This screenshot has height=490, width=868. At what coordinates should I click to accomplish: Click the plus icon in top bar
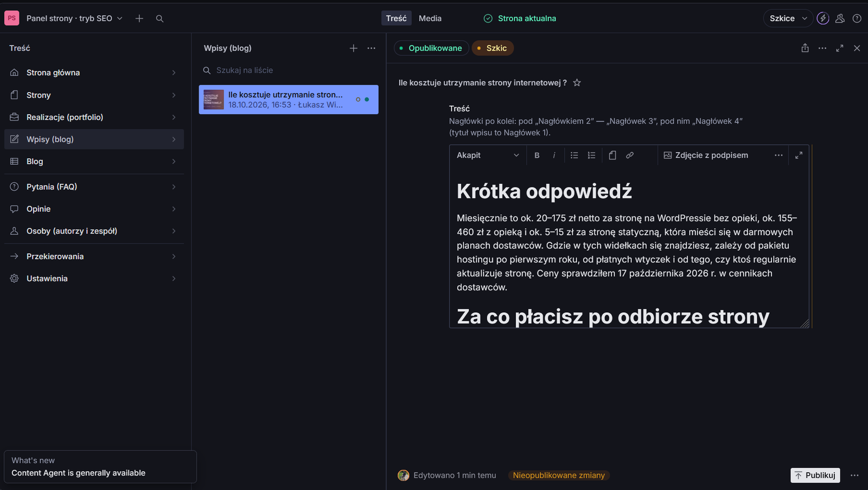click(139, 18)
